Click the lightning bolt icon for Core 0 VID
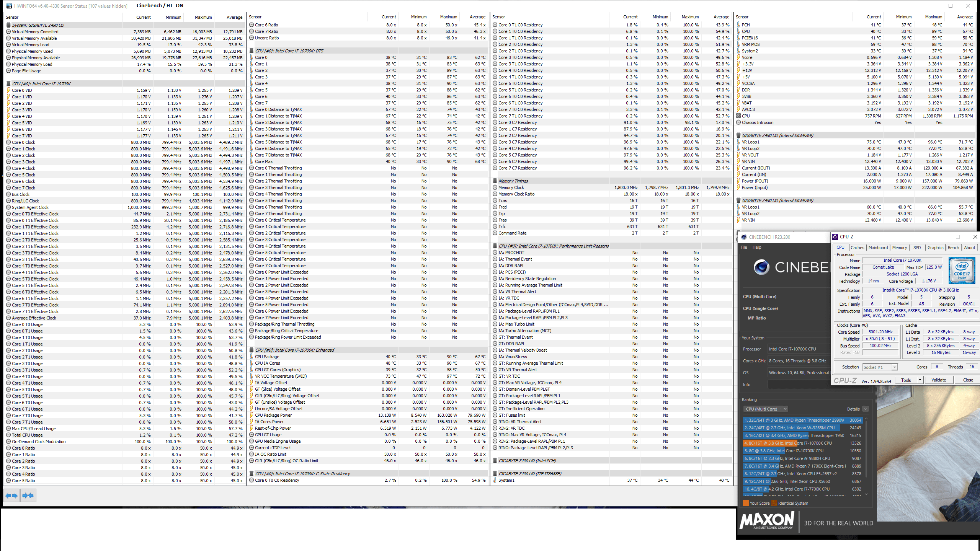This screenshot has height=551, width=980. coord(8,90)
